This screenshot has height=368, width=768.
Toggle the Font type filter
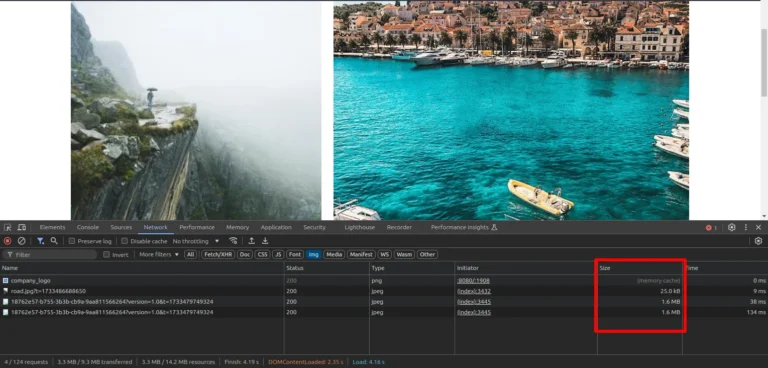click(x=295, y=254)
